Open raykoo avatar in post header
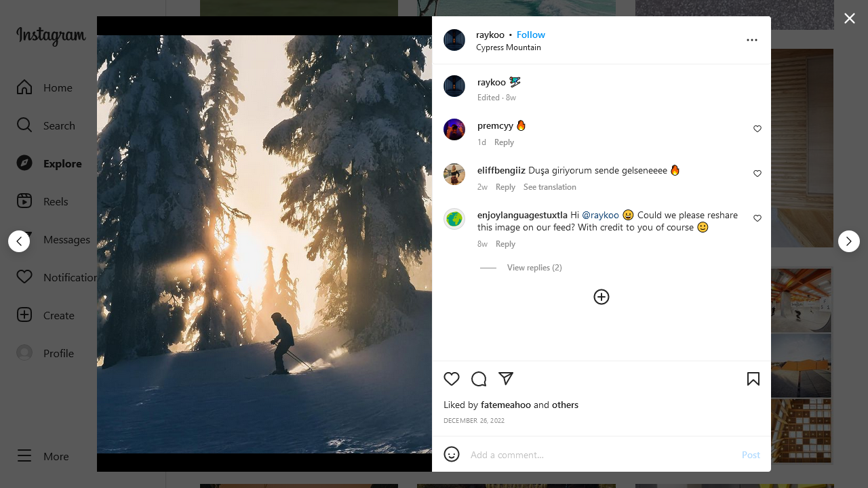The width and height of the screenshot is (868, 488). coord(454,40)
